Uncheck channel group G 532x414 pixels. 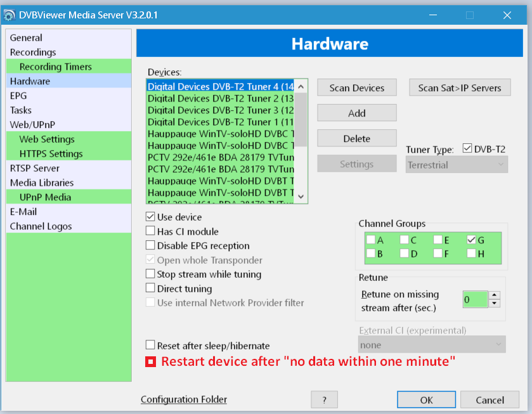coord(471,240)
